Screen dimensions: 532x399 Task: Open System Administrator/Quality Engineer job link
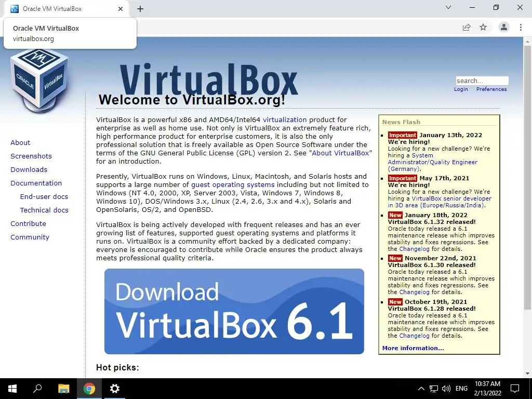click(x=433, y=162)
